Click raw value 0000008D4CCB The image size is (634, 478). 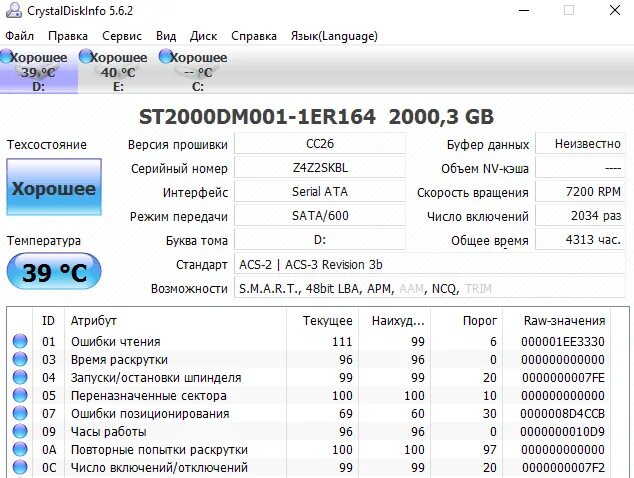click(563, 414)
